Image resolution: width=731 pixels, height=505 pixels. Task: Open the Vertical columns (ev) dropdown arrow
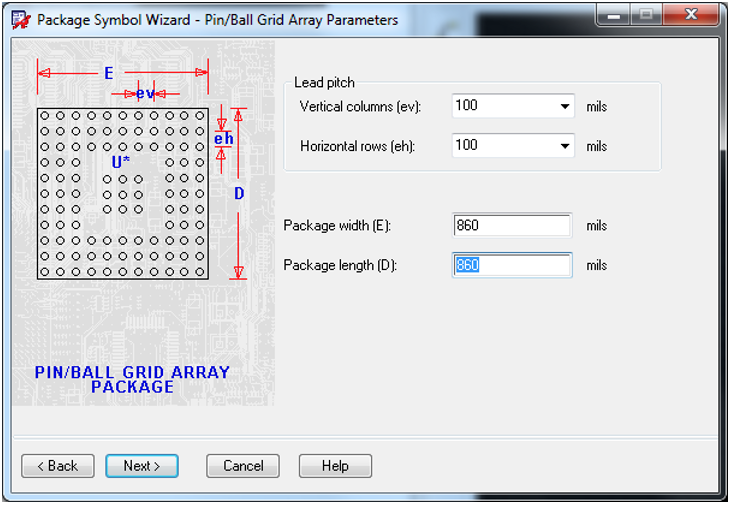click(x=565, y=106)
